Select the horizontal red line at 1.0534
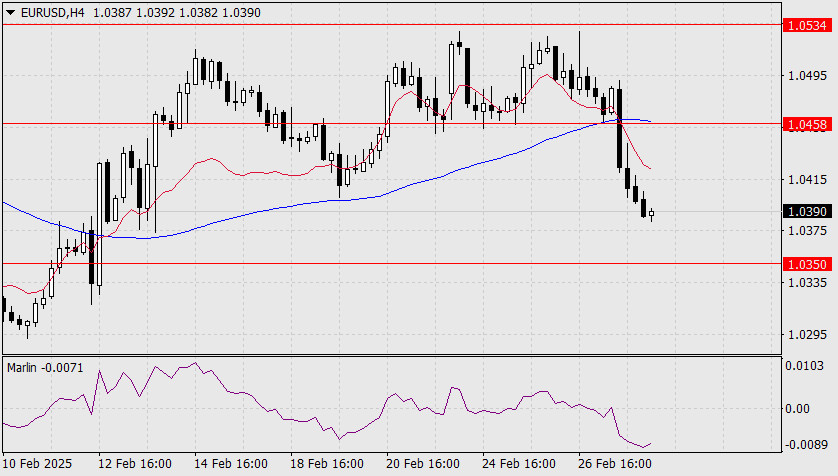 (392, 25)
